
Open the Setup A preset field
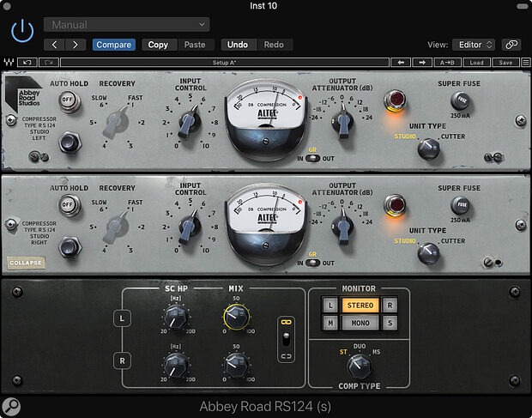coord(225,63)
